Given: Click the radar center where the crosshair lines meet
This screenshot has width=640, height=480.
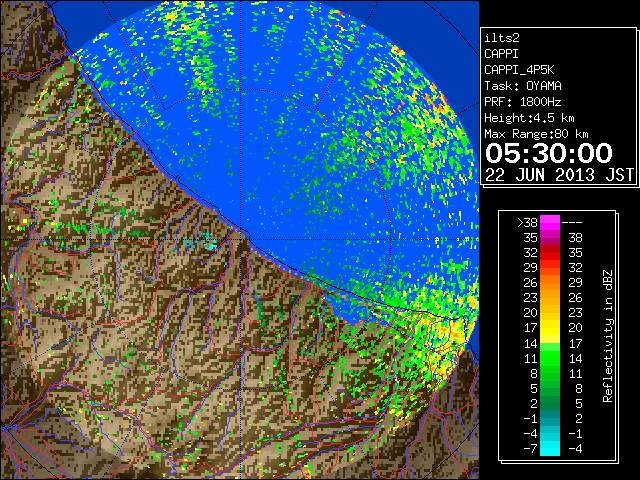Looking at the screenshot, I should point(240,239).
